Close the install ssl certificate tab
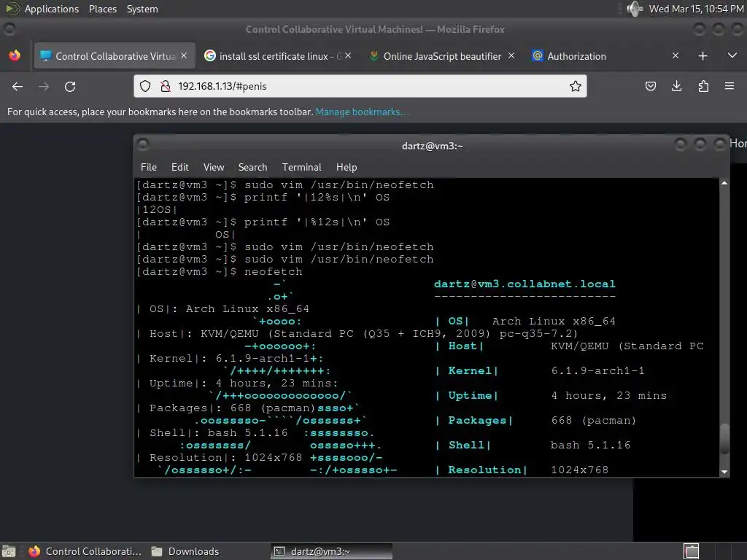Image resolution: width=747 pixels, height=560 pixels. coord(348,55)
